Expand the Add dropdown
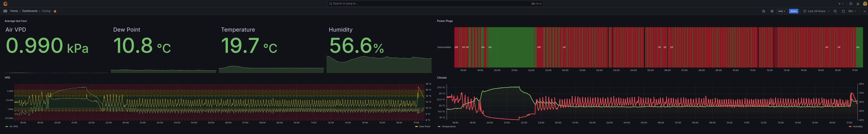Viewport: 868px width, 134px height. coord(782,11)
